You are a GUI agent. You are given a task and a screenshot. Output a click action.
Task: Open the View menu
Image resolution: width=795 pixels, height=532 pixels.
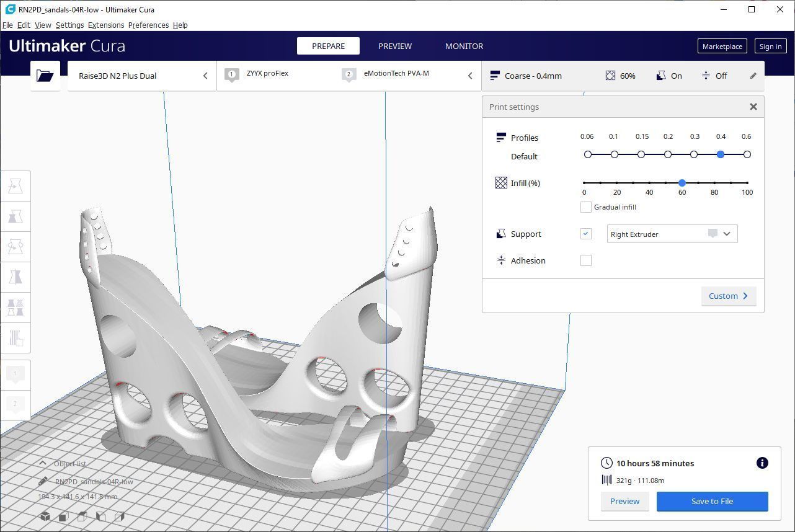pyautogui.click(x=43, y=25)
